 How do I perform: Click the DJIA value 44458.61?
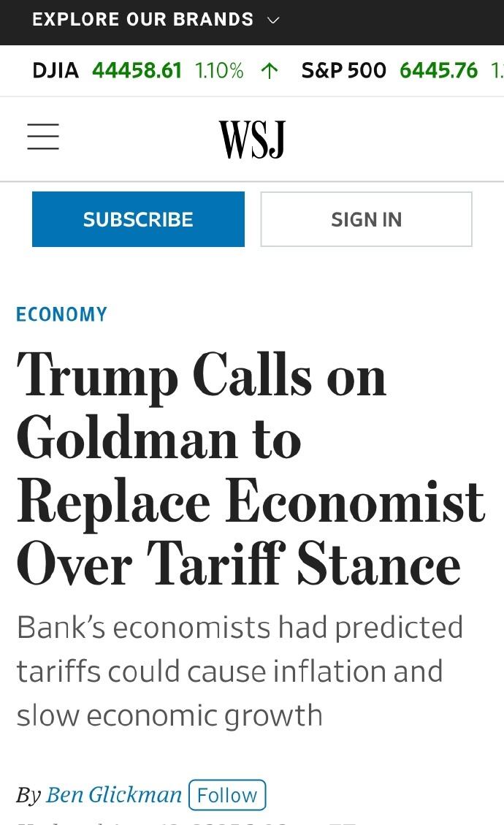pos(137,71)
